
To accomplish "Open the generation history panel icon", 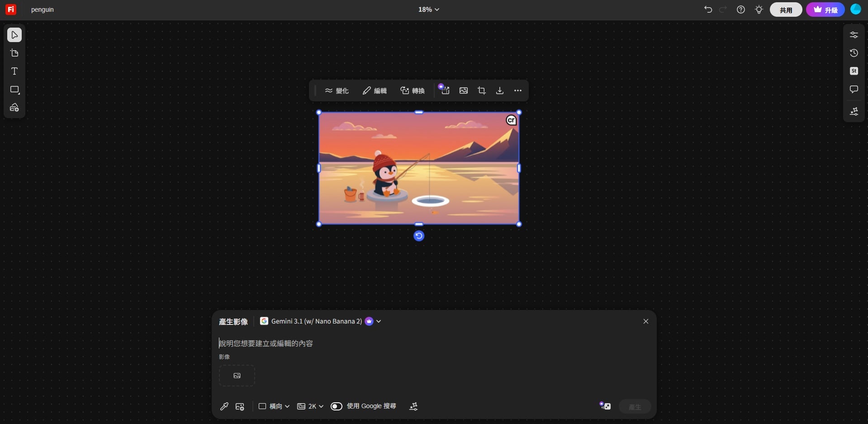I will pos(854,53).
